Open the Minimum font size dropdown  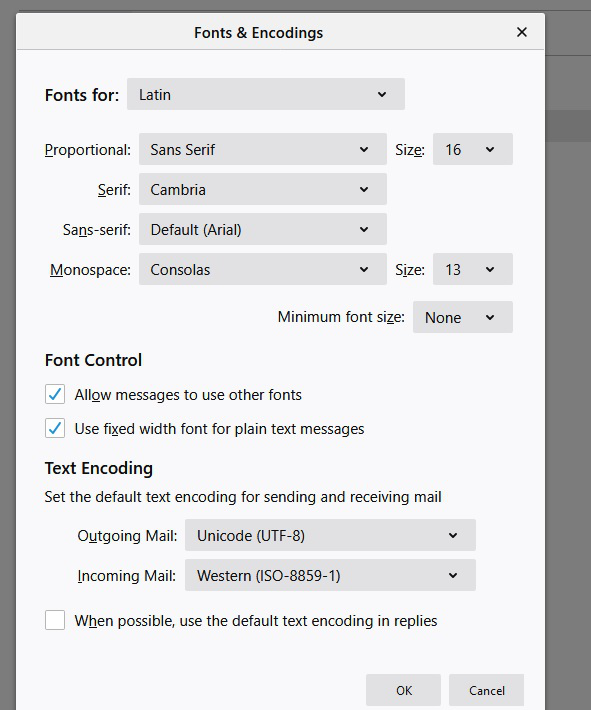click(x=463, y=317)
